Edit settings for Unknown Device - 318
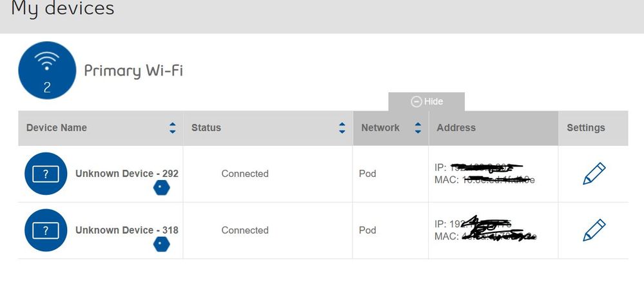The height and width of the screenshot is (306, 644). tap(594, 230)
